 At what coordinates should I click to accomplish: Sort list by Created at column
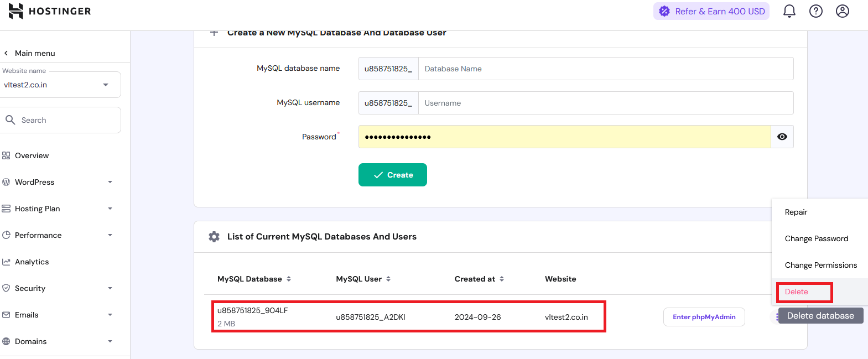(x=502, y=279)
